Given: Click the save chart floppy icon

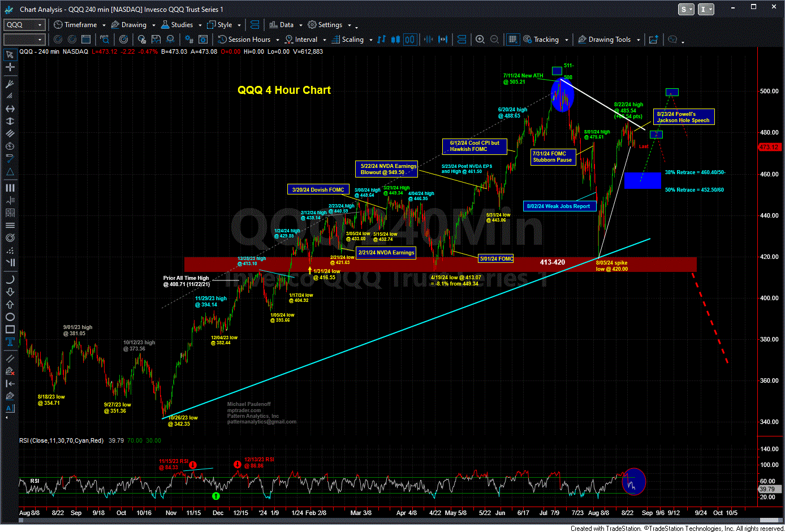Looking at the screenshot, I should [x=156, y=40].
